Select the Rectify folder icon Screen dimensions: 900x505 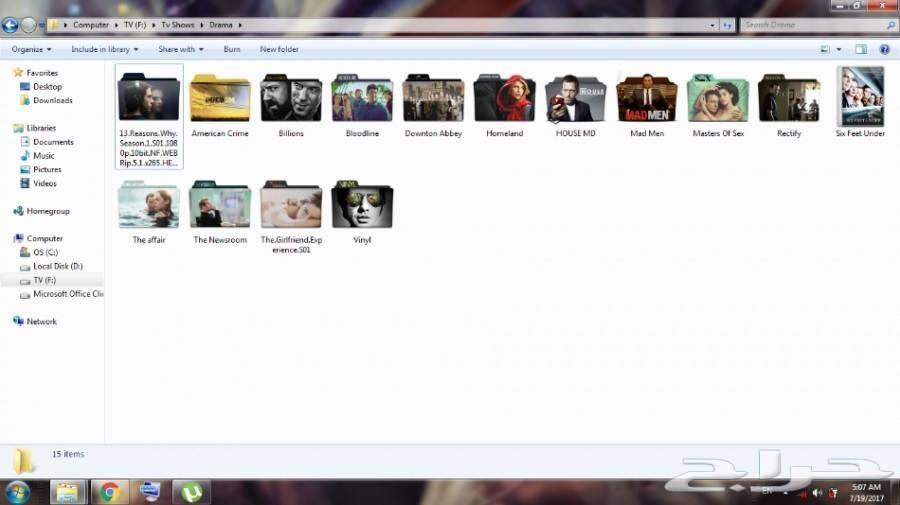tap(789, 99)
